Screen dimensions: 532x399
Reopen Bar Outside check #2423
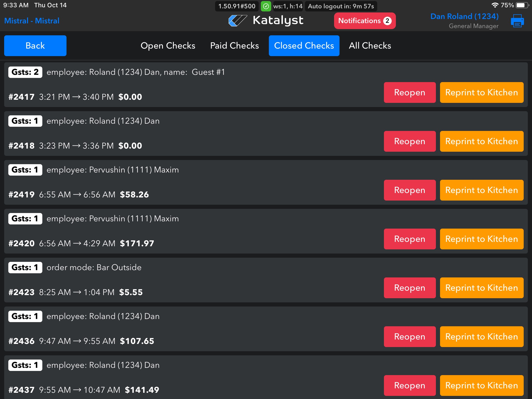click(410, 288)
